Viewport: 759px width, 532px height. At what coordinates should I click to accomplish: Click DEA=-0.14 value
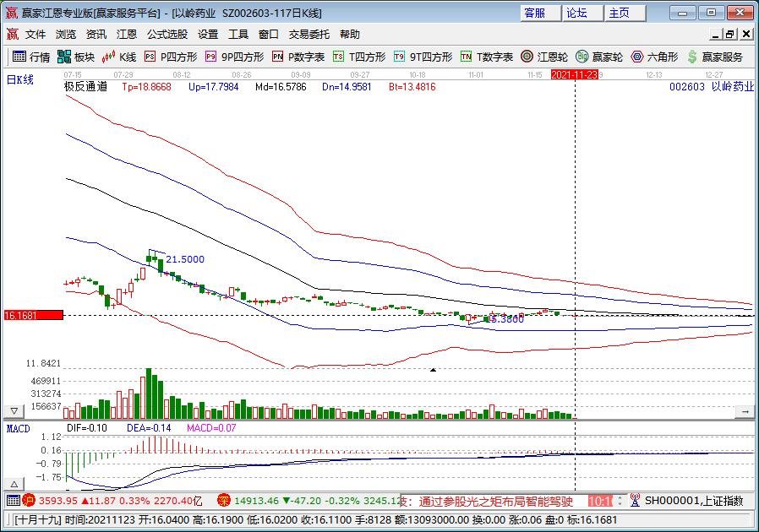click(149, 428)
